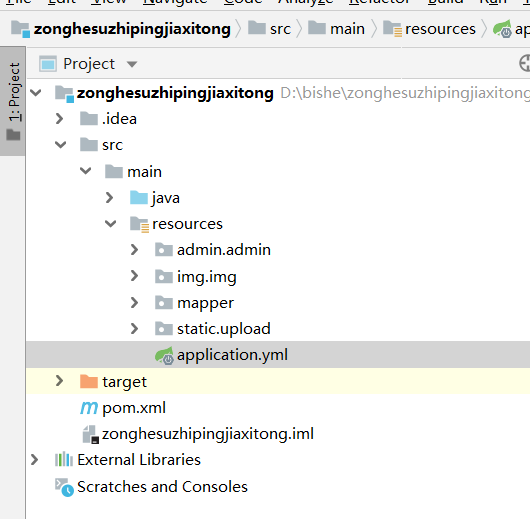
Task: Select the zonghesuzhipingjiaxitong.iml file
Action: point(208,434)
